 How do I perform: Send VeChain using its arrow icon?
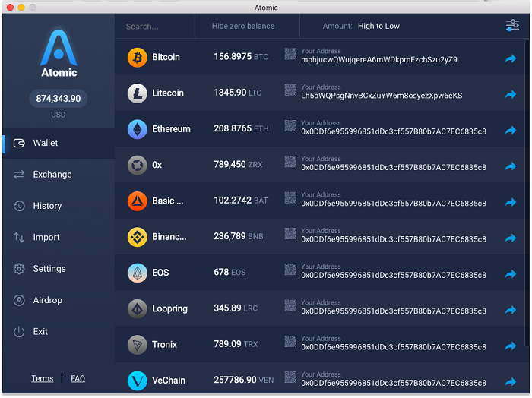510,382
